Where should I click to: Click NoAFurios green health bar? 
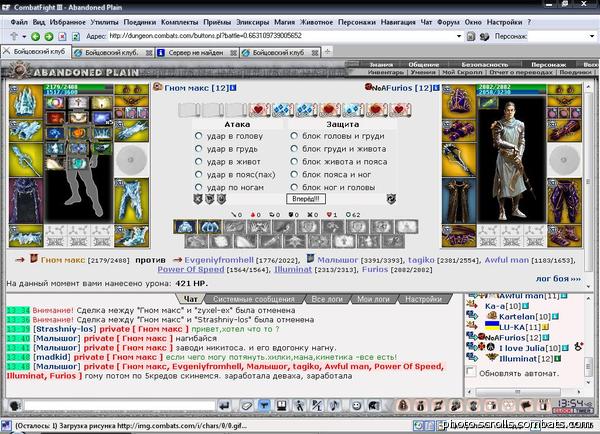pos(512,87)
